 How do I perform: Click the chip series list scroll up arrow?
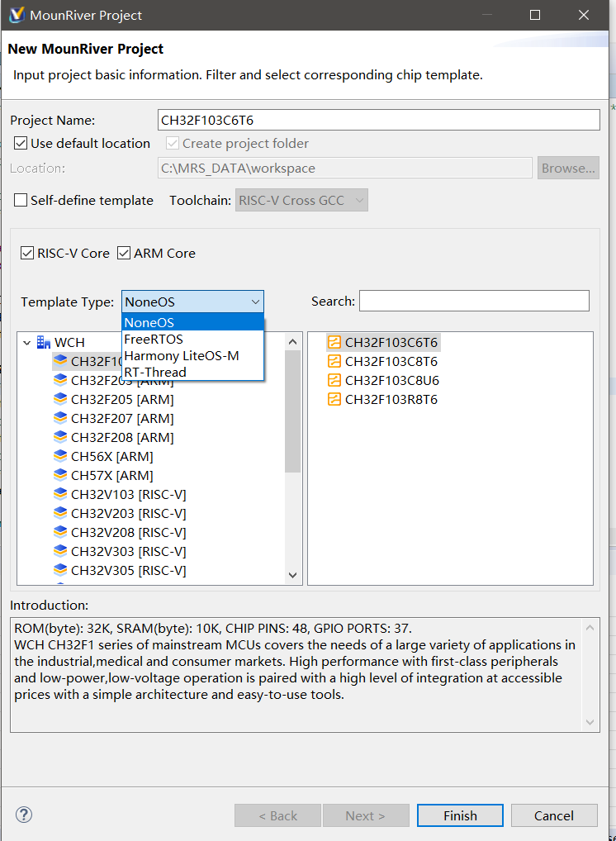pyautogui.click(x=292, y=341)
